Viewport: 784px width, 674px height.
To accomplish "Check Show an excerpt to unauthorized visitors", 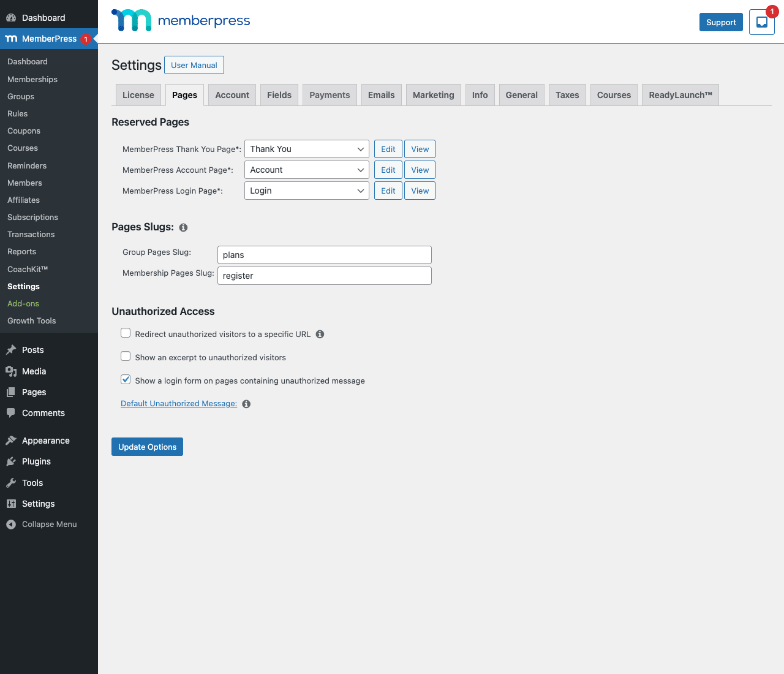I will [126, 357].
